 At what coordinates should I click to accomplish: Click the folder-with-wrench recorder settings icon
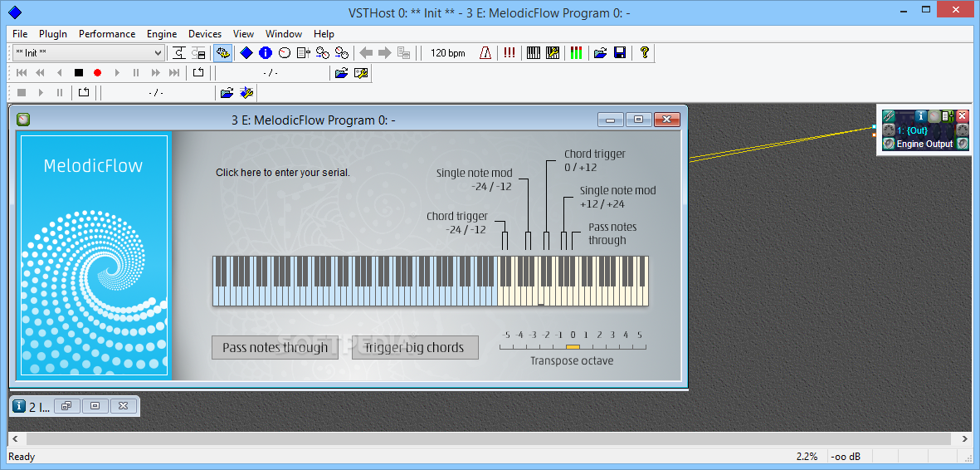pos(361,73)
